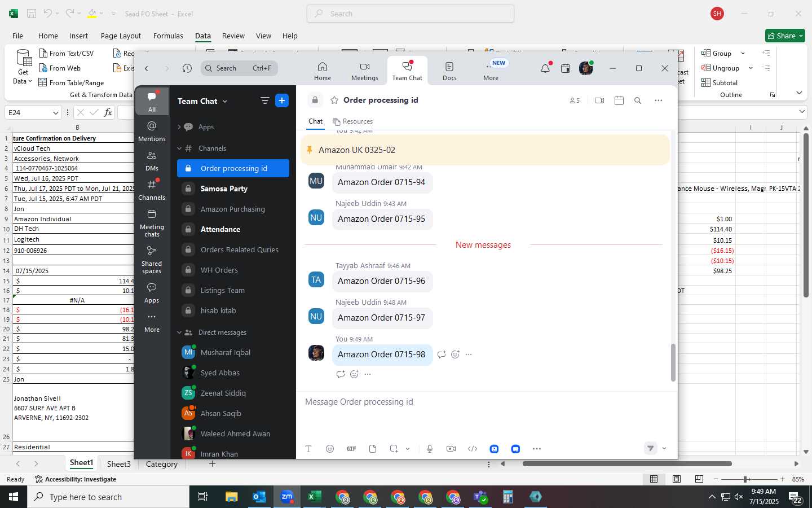Expand the Ungroup dropdown in Excel
The image size is (812, 508).
[x=751, y=68]
